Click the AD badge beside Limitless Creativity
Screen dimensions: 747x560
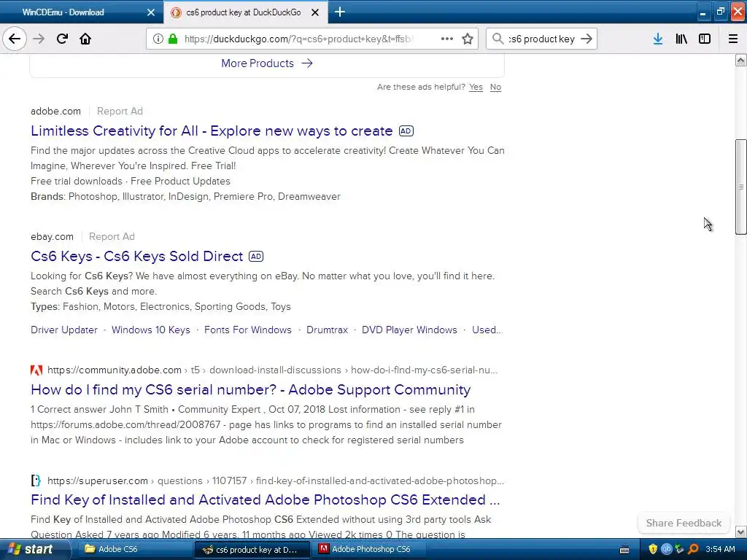(x=406, y=131)
